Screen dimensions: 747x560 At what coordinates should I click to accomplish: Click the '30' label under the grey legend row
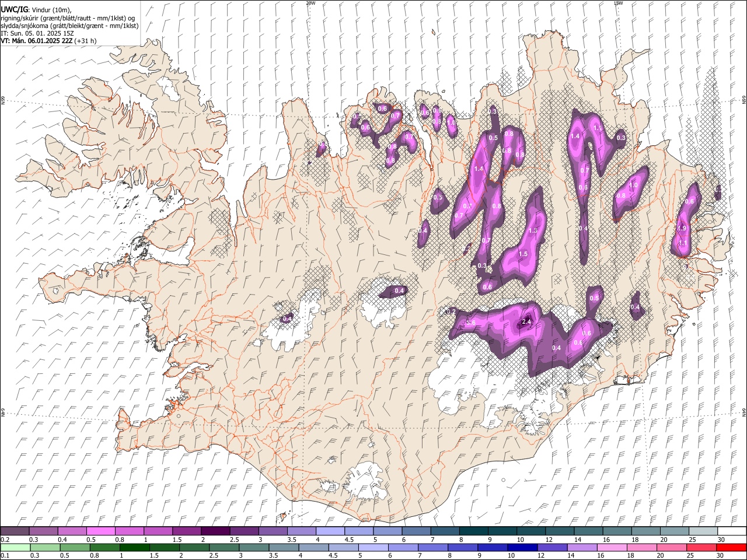click(x=721, y=540)
